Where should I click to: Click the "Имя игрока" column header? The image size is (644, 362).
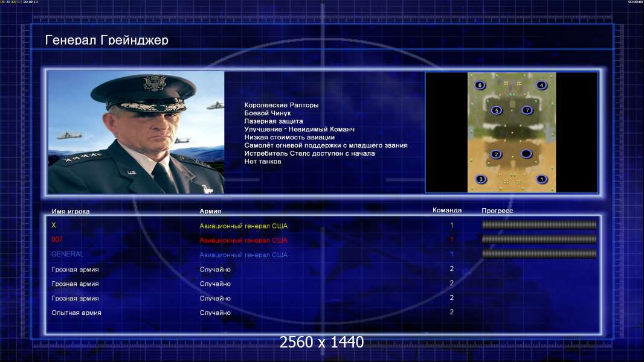coord(71,212)
